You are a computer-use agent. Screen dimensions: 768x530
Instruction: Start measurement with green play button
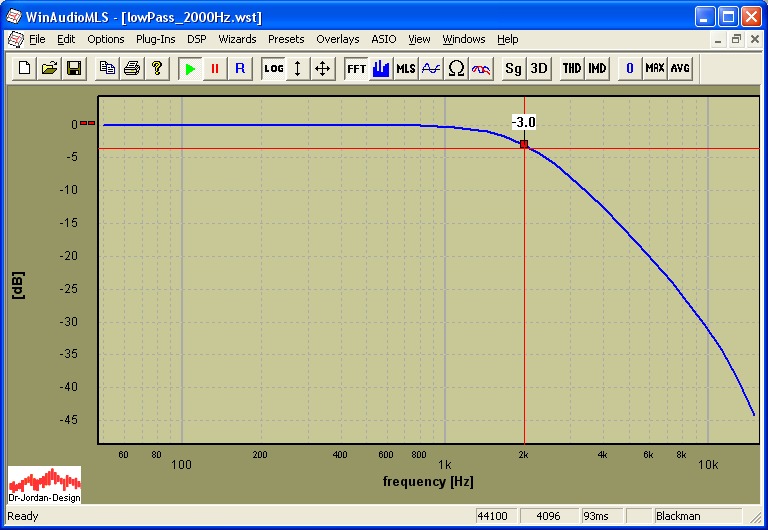coord(189,68)
